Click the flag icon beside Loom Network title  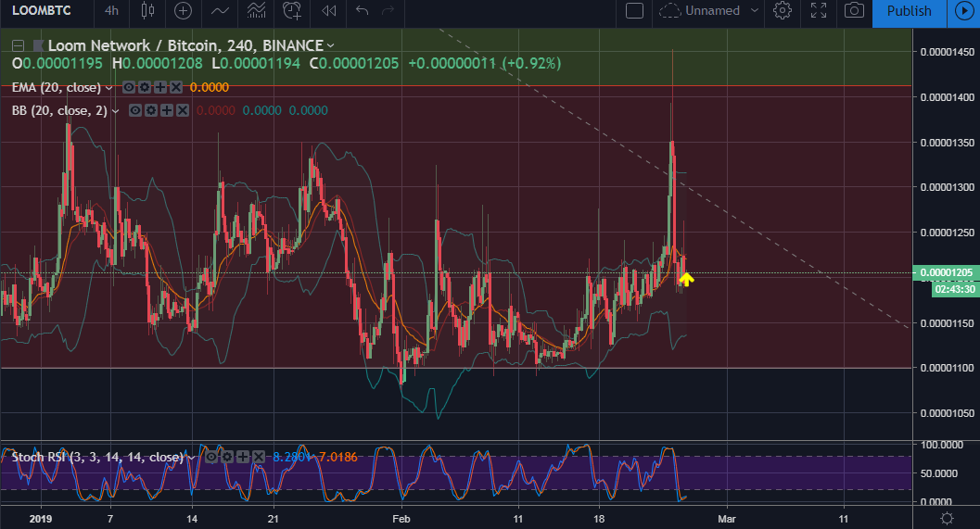[38, 45]
